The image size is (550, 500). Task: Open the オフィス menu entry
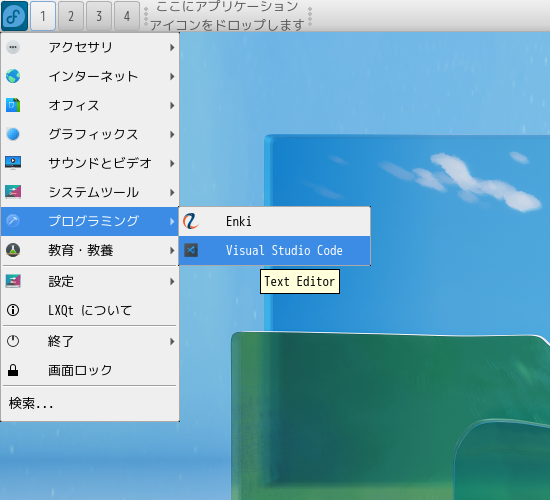tap(90, 105)
